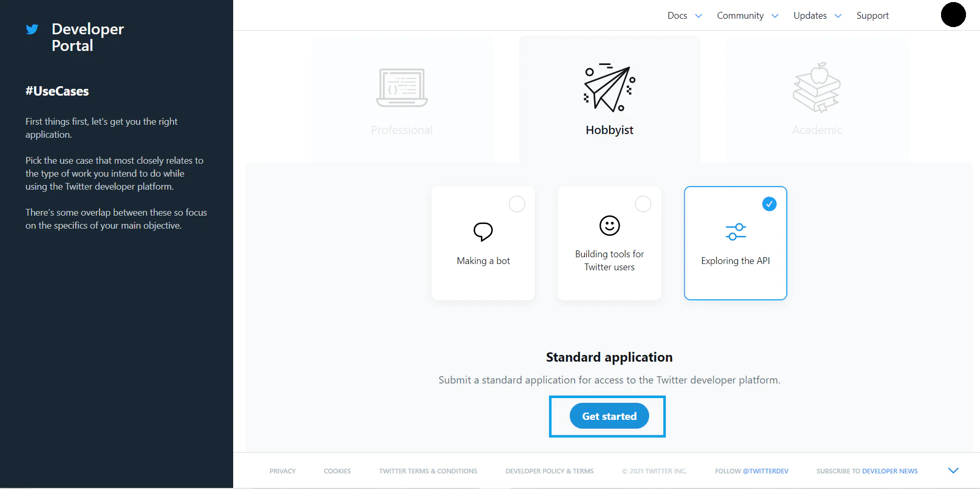Open Developer Policy & Terms link
The width and height of the screenshot is (980, 489).
point(549,471)
